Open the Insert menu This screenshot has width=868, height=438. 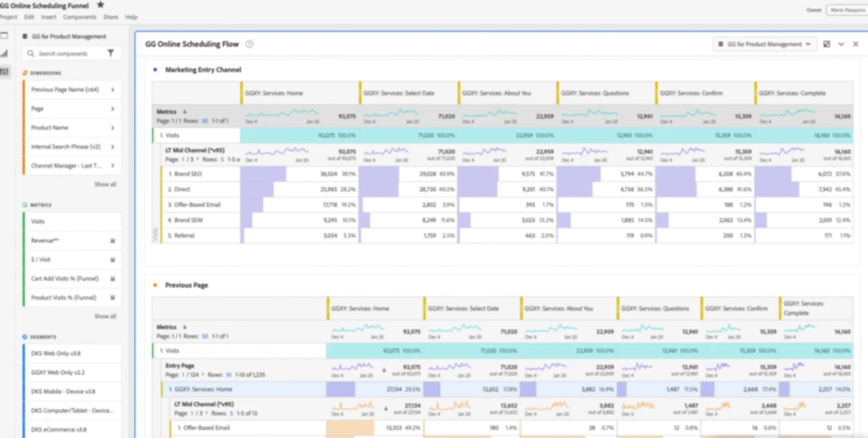tap(48, 17)
